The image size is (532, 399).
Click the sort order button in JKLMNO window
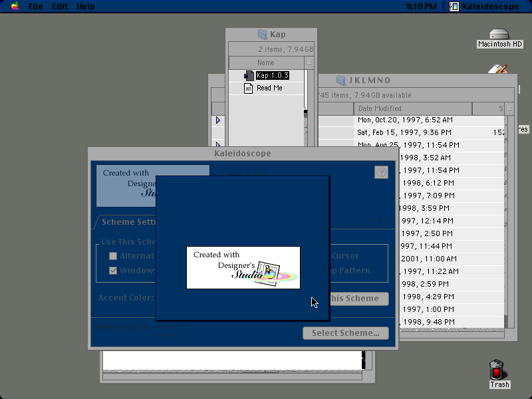(x=509, y=108)
